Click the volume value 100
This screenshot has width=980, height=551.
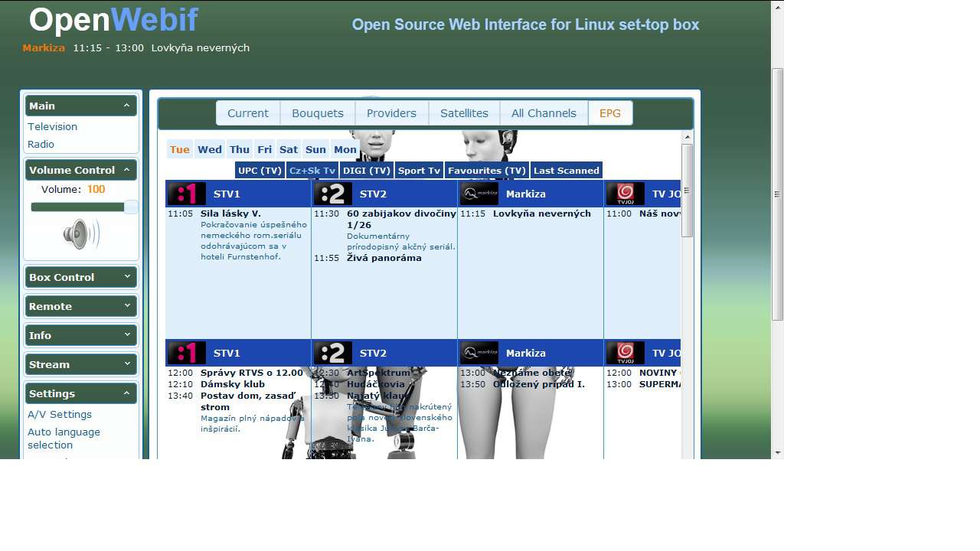pos(96,189)
